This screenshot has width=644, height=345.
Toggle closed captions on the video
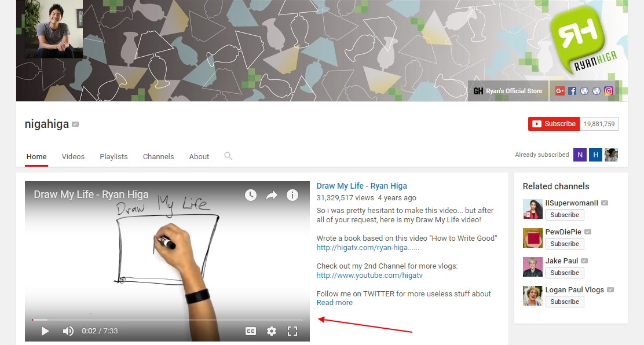click(251, 331)
